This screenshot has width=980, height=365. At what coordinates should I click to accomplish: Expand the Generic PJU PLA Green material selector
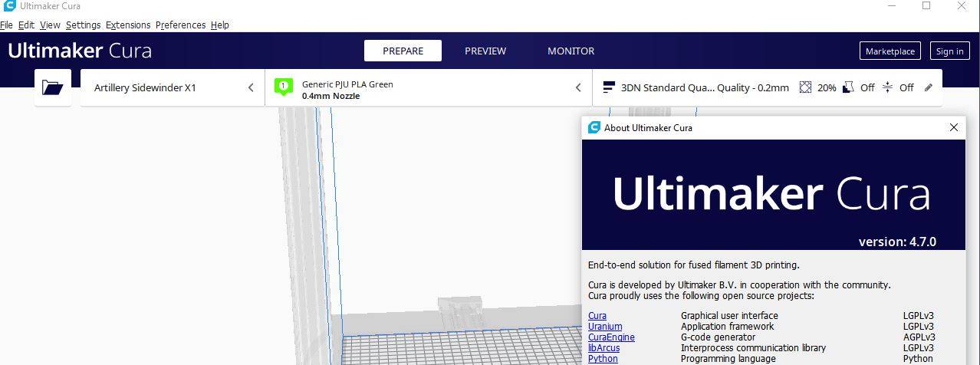pos(429,87)
